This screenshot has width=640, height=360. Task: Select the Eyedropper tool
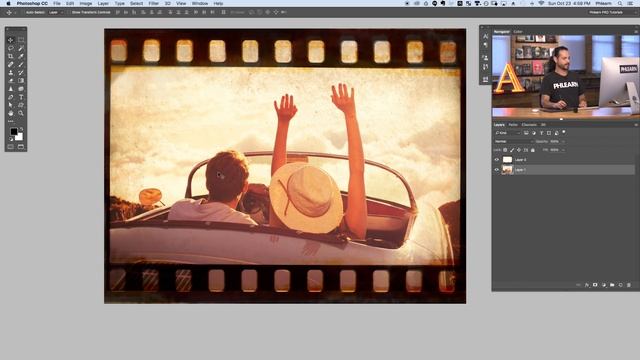tap(21, 56)
